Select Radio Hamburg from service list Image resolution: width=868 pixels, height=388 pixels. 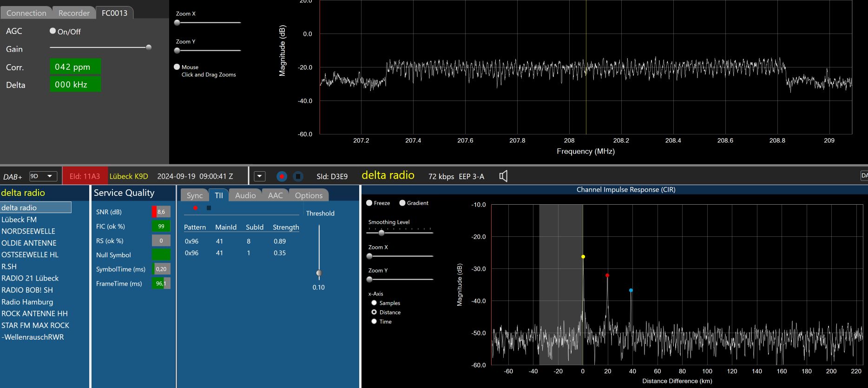point(27,302)
